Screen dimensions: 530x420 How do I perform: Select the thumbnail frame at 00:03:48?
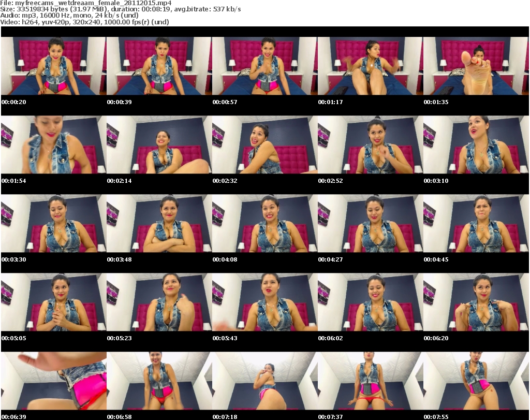click(x=159, y=224)
